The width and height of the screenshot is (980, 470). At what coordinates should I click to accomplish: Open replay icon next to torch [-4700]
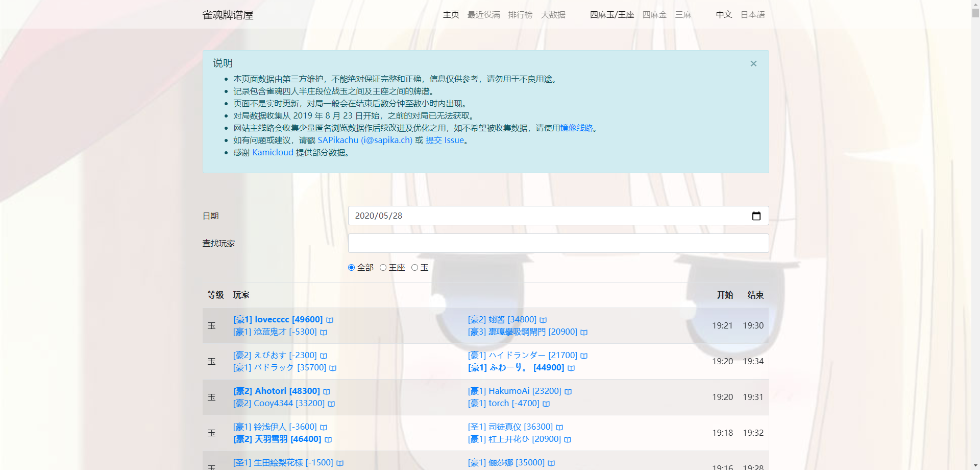pyautogui.click(x=546, y=404)
